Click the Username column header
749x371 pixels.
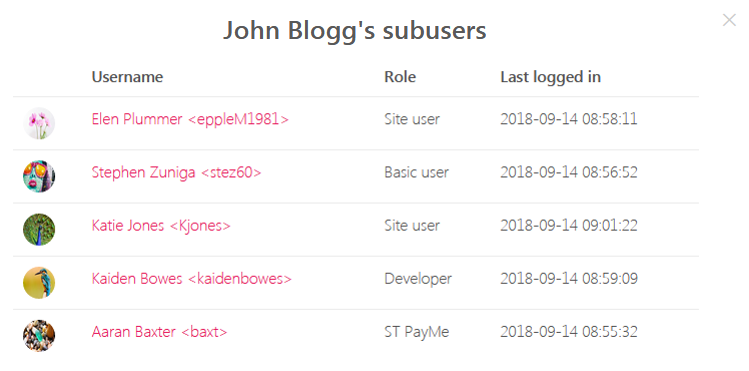(127, 77)
